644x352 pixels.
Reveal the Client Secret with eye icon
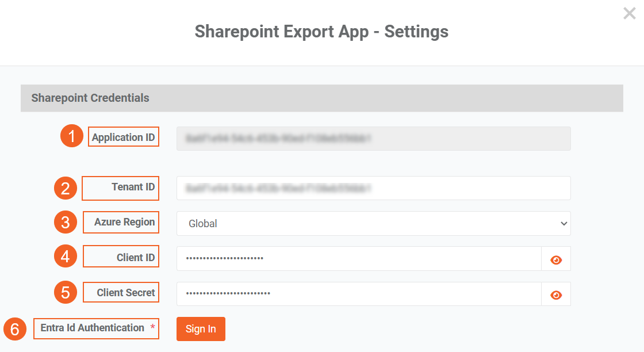pyautogui.click(x=555, y=294)
